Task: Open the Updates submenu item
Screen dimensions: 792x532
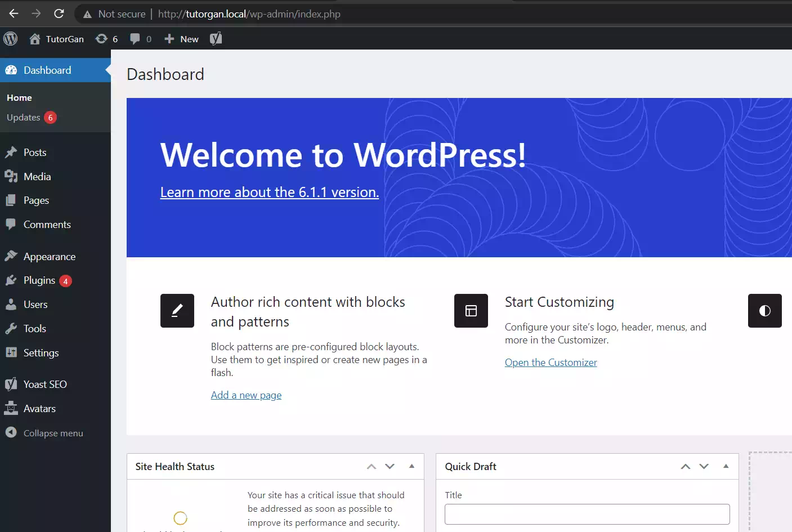Action: point(24,118)
